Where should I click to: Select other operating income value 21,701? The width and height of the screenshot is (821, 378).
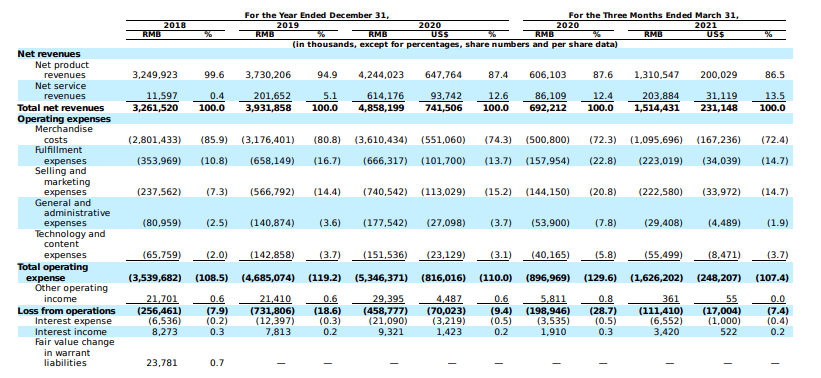(x=162, y=299)
